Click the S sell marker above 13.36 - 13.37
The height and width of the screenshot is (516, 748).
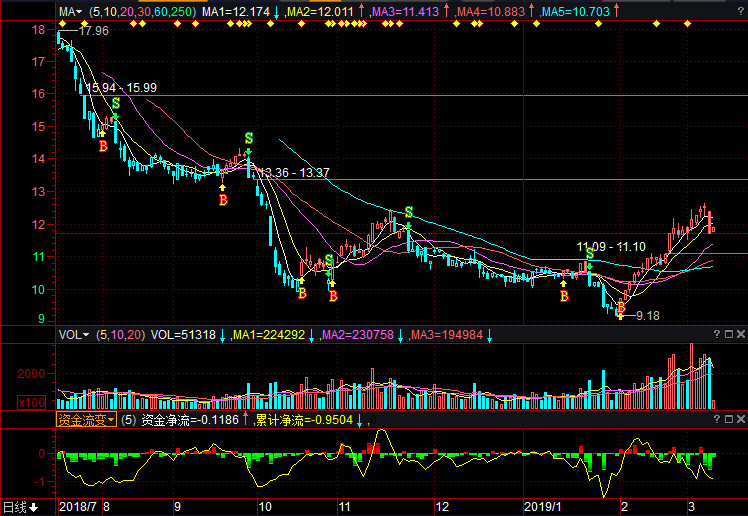[248, 138]
